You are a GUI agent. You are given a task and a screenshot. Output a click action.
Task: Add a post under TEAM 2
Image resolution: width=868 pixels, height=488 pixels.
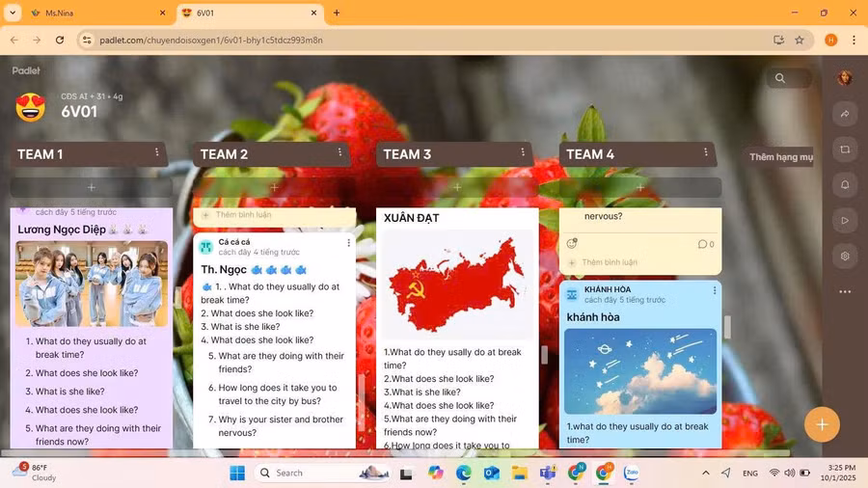click(x=274, y=187)
